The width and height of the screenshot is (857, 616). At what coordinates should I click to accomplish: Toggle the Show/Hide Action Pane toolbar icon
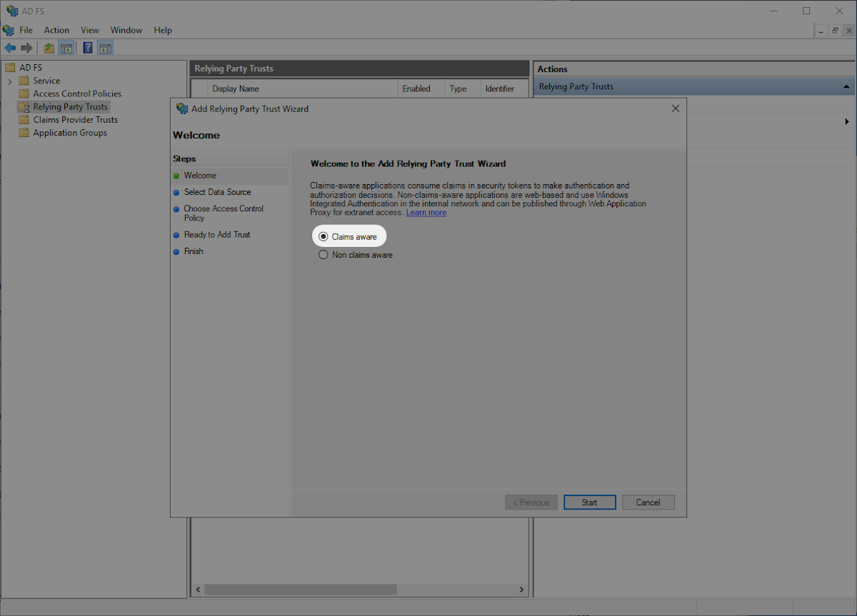pyautogui.click(x=105, y=47)
